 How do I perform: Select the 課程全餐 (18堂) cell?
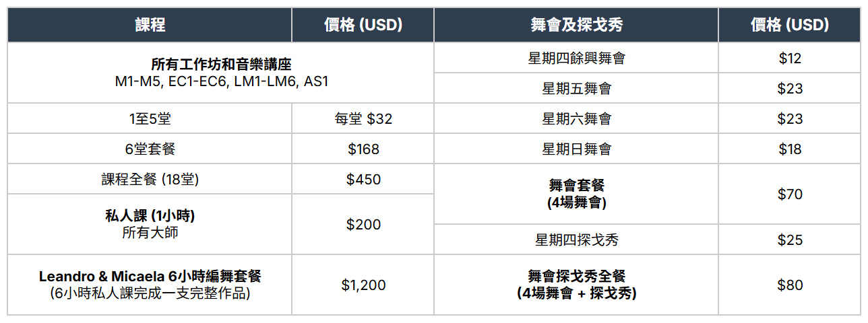[150, 180]
